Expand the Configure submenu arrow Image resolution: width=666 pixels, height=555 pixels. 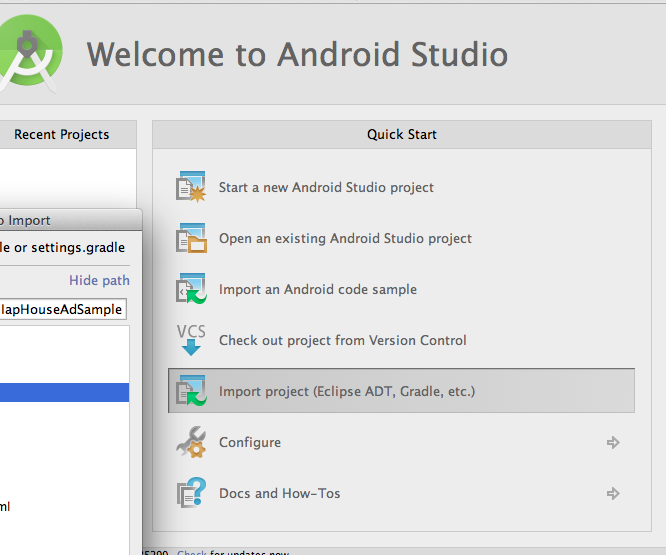[x=613, y=442]
